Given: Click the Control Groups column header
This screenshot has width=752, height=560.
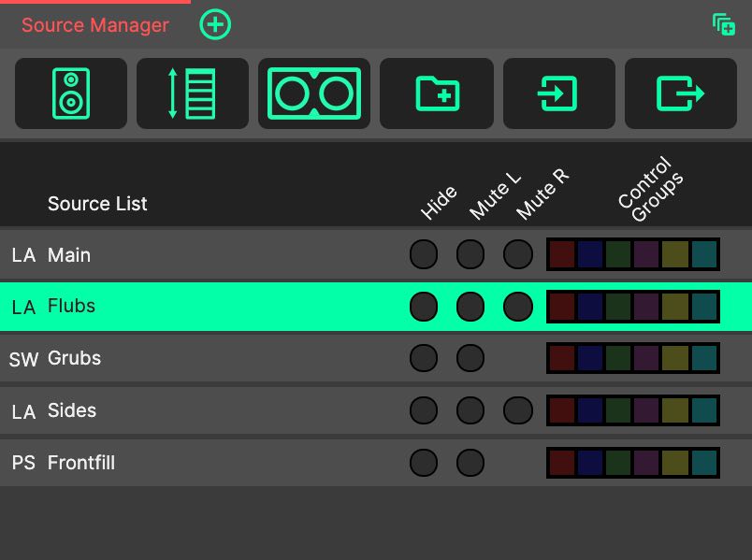Looking at the screenshot, I should click(x=650, y=189).
